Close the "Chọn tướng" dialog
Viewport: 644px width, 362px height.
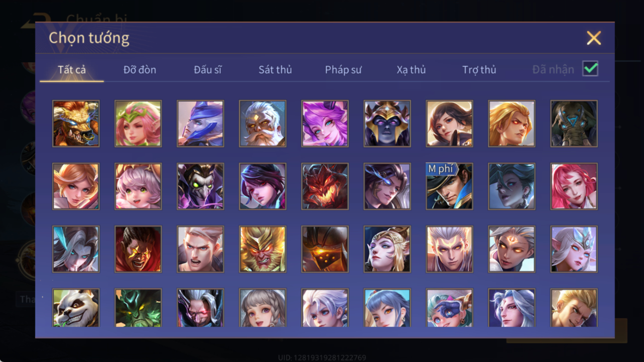594,38
